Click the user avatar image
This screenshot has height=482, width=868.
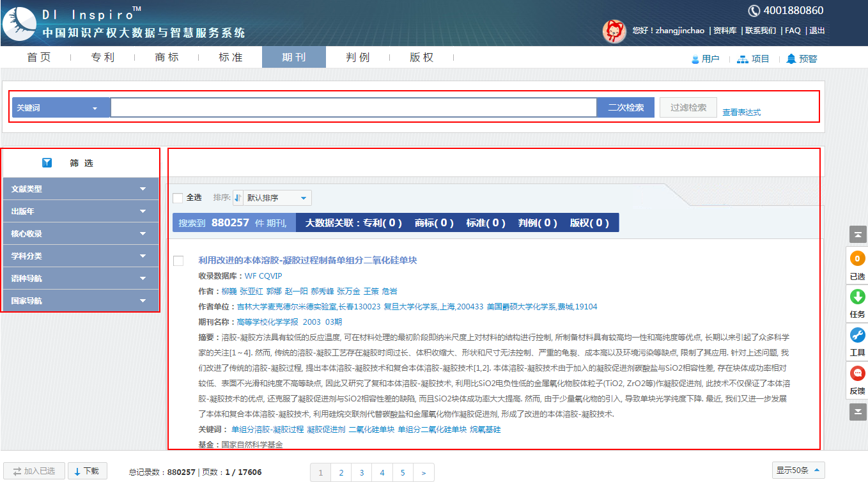tap(614, 31)
